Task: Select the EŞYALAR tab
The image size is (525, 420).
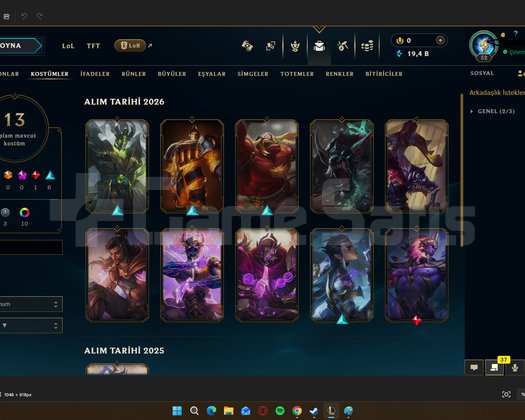Action: pos(212,74)
